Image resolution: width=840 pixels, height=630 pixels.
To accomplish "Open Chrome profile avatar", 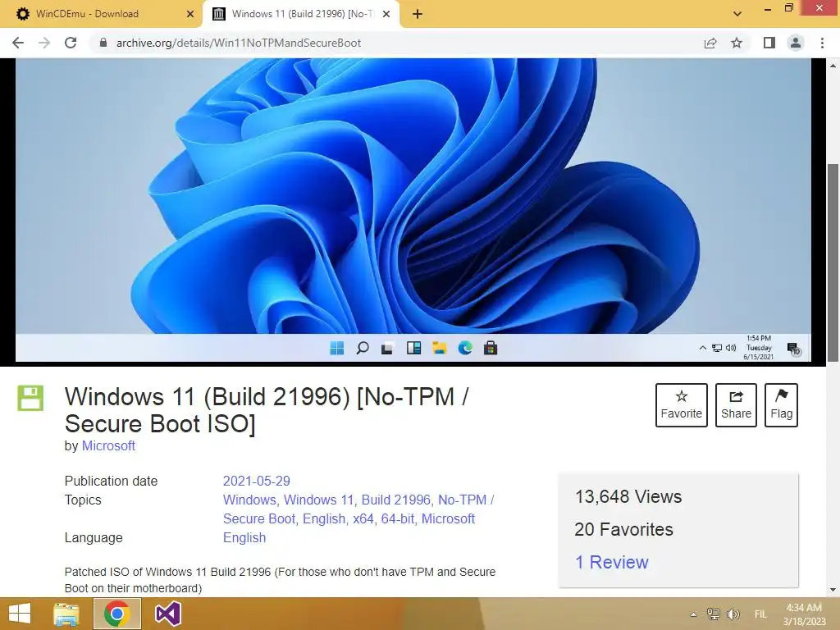I will 796,43.
